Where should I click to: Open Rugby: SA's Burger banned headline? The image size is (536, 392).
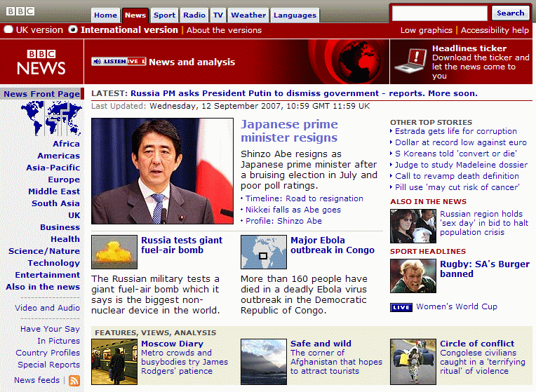[485, 269]
